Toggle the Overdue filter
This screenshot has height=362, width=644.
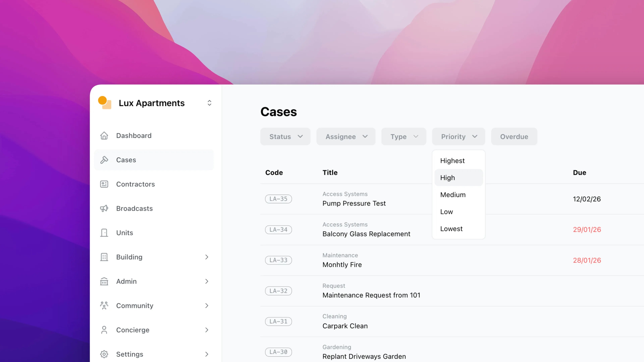pos(514,137)
